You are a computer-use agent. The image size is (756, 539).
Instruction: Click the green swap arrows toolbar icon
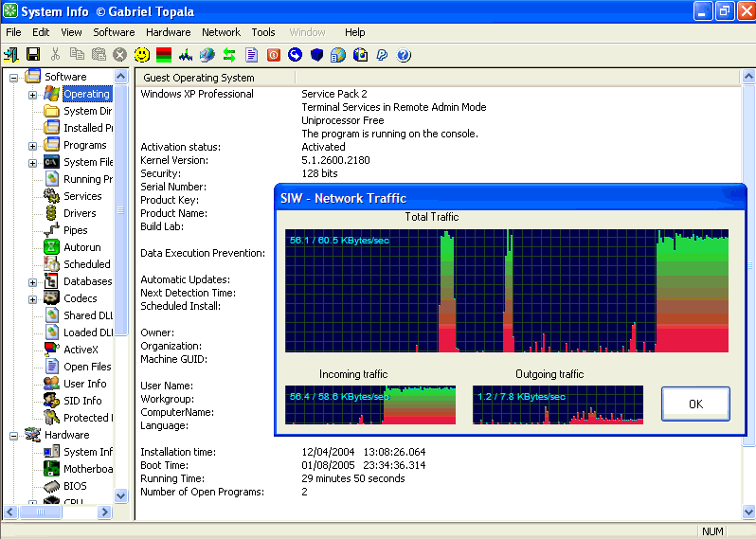click(x=229, y=55)
